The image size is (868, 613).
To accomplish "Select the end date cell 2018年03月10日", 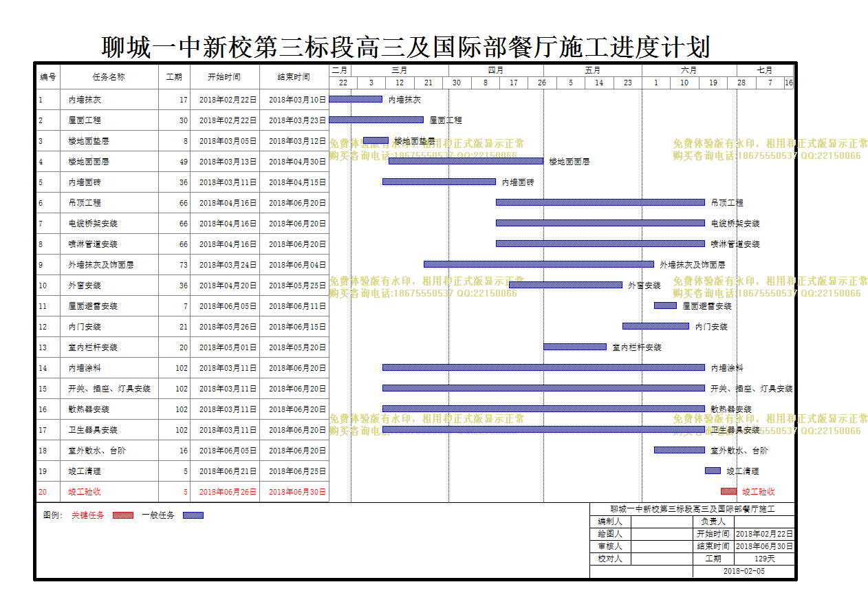I will coord(294,100).
